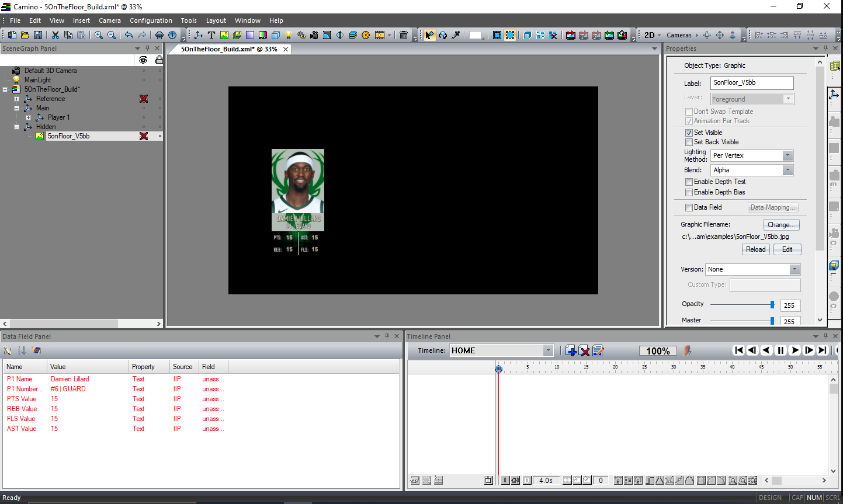Tick the Data Field checkbox

click(x=689, y=207)
